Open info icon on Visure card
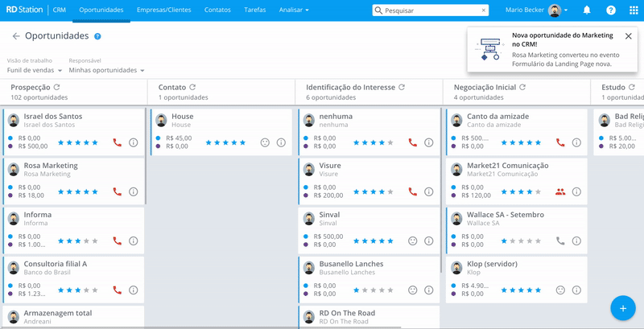The image size is (644, 329). (429, 191)
